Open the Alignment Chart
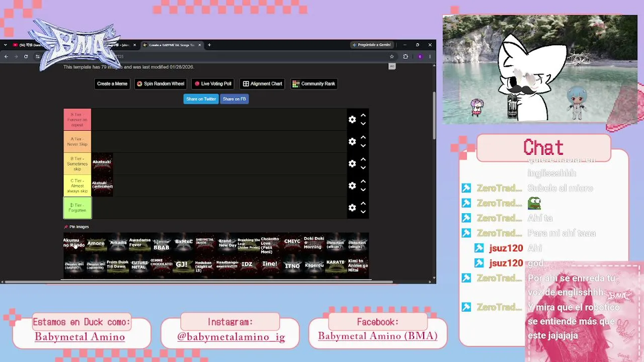 (263, 84)
